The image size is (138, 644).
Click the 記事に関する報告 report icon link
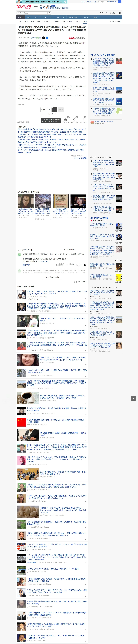[x=24, y=122]
